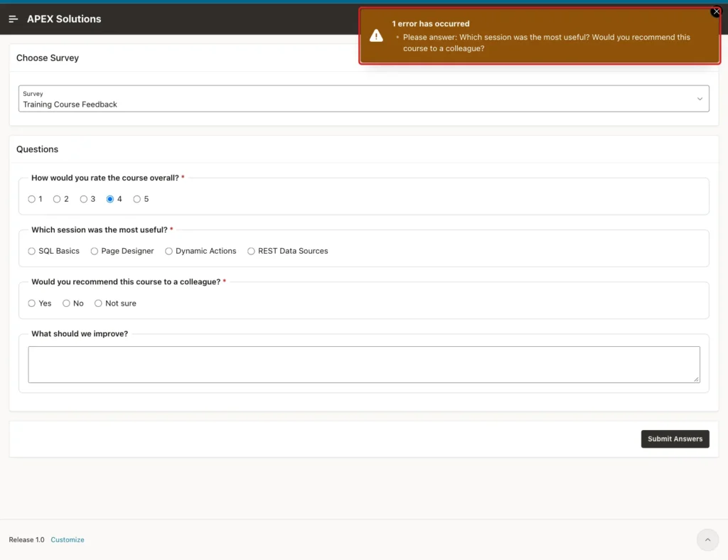This screenshot has width=728, height=560.
Task: Rate the course 5
Action: click(137, 199)
